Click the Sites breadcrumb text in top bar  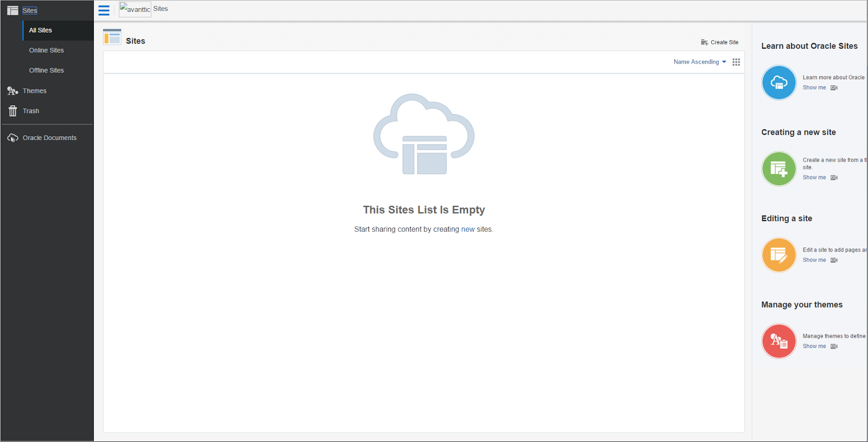pyautogui.click(x=161, y=9)
